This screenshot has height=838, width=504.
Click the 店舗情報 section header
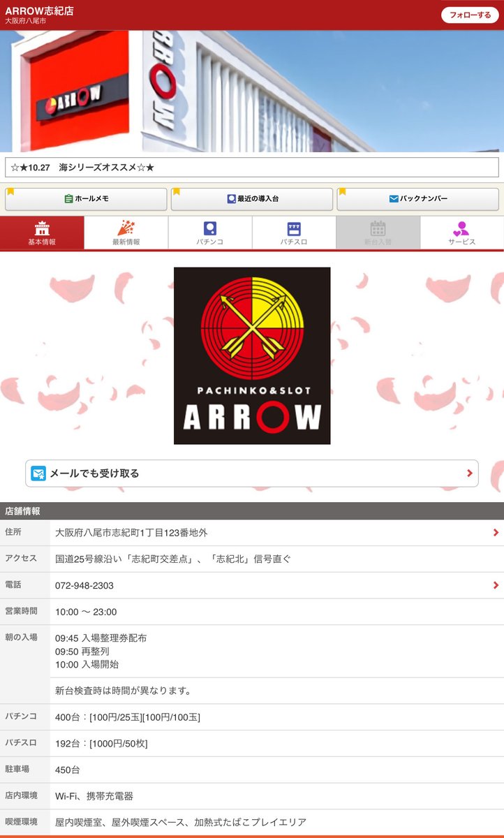click(x=252, y=510)
